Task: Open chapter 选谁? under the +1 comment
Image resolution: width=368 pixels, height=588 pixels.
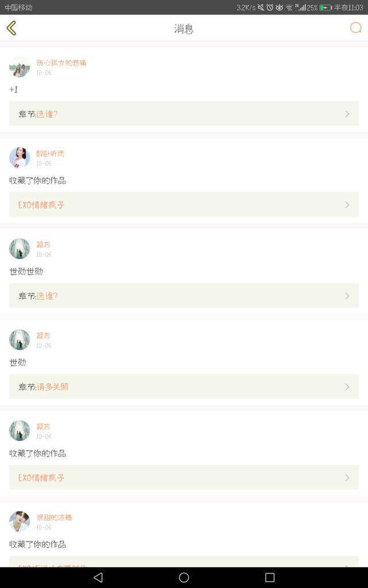Action: pos(184,114)
